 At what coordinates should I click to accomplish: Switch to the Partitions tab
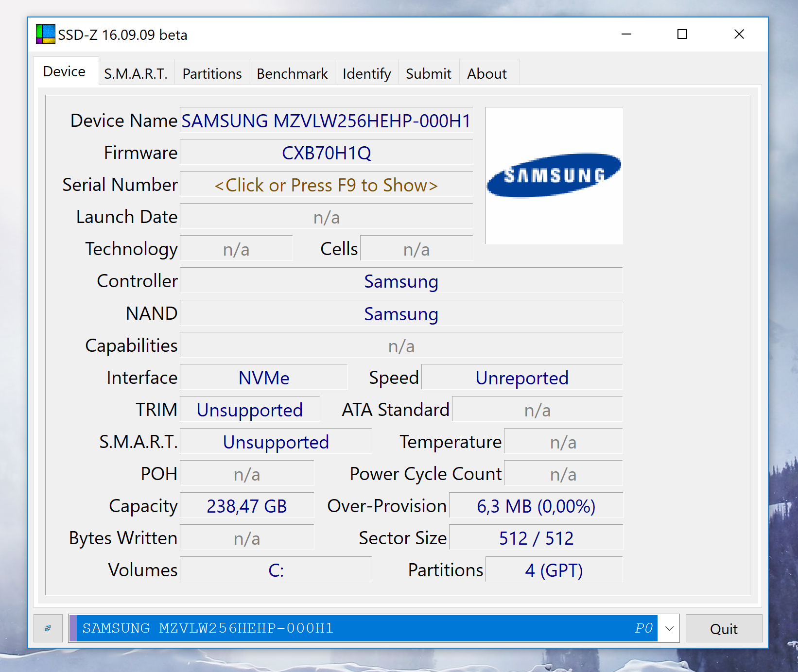point(212,73)
